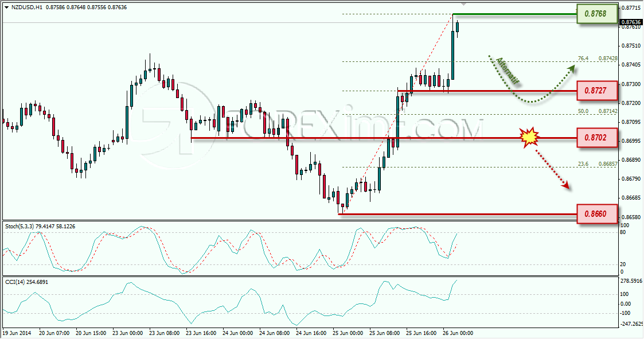Select the 23 Jun 00:00 time axis label
This screenshot has height=339, width=644.
(x=128, y=333)
